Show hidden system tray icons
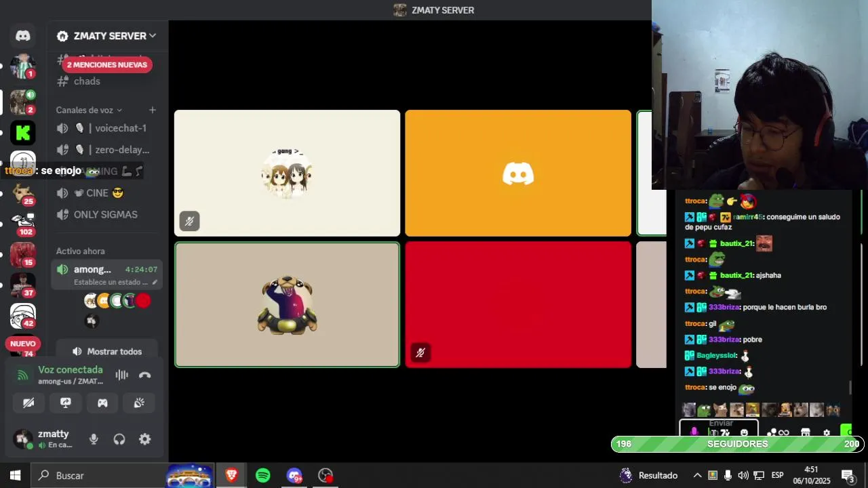This screenshot has width=868, height=488. pos(697,475)
